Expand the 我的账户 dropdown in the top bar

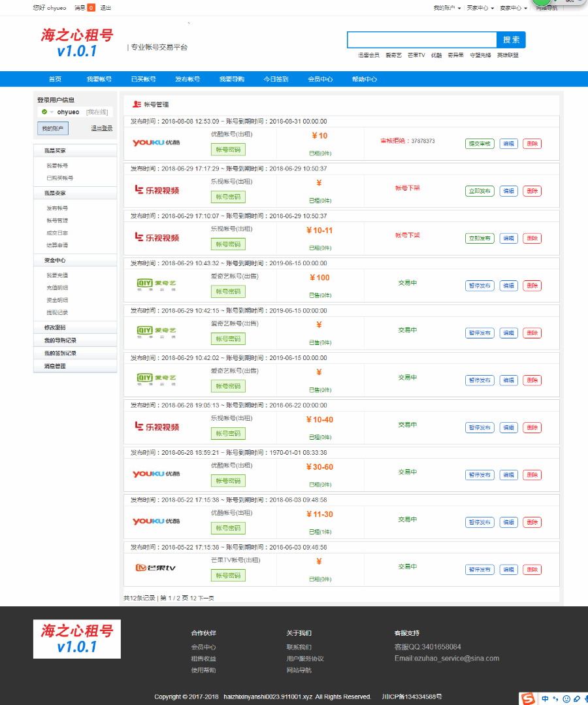447,8
